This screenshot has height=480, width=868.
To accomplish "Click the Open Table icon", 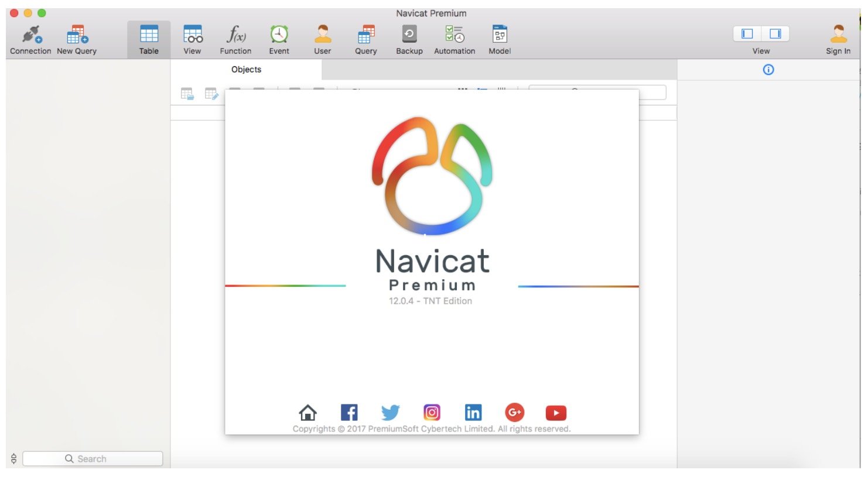I will pyautogui.click(x=187, y=94).
